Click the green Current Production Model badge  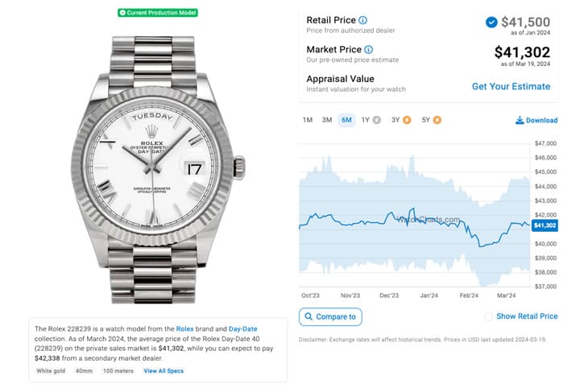coord(158,13)
